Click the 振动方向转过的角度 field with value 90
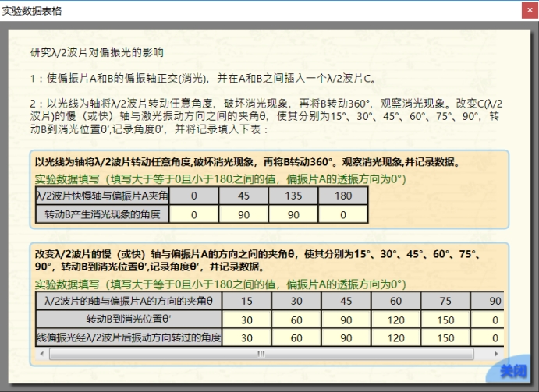Screen dimensions: 539x392 coord(346,338)
